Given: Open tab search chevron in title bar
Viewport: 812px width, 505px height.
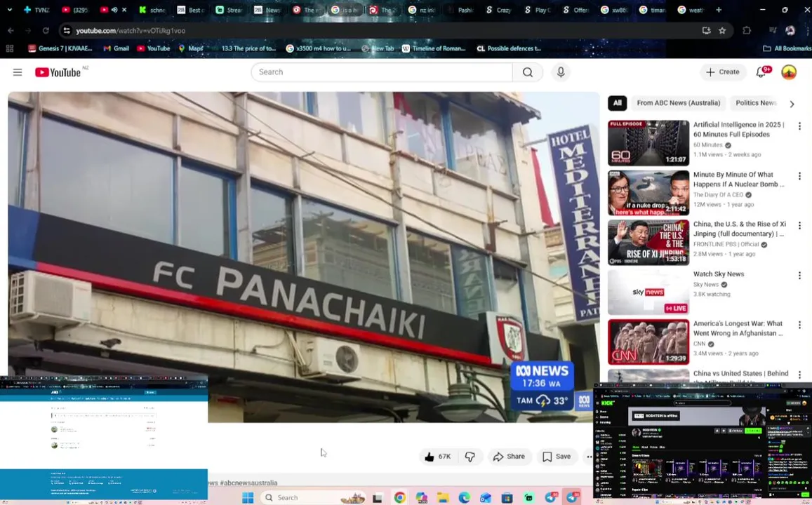Looking at the screenshot, I should [9, 10].
